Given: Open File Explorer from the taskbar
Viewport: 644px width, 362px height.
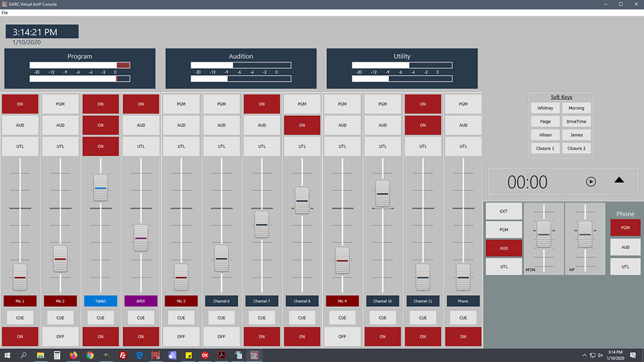Looking at the screenshot, I should pyautogui.click(x=41, y=355).
